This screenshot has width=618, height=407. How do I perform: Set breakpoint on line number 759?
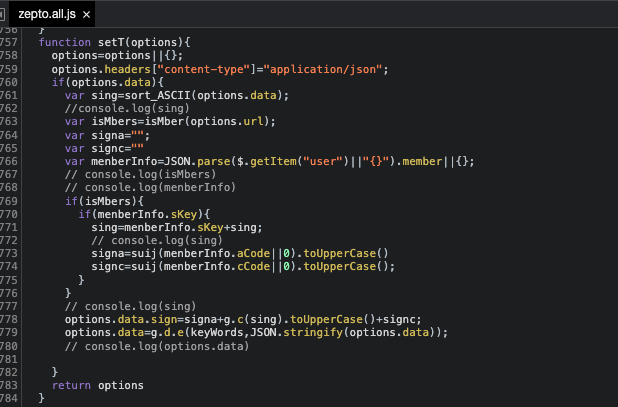(9, 69)
